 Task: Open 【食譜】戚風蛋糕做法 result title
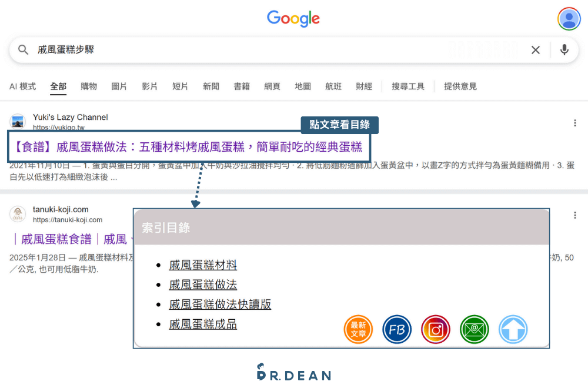click(x=188, y=147)
